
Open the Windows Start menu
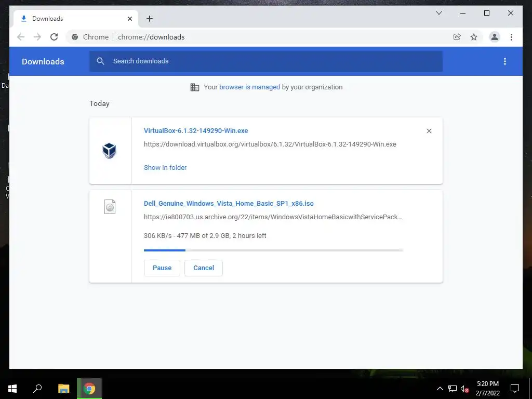tap(12, 389)
